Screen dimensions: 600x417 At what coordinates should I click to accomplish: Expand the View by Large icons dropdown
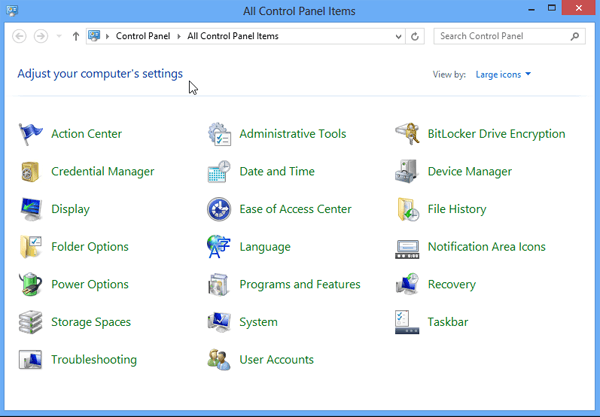(503, 74)
